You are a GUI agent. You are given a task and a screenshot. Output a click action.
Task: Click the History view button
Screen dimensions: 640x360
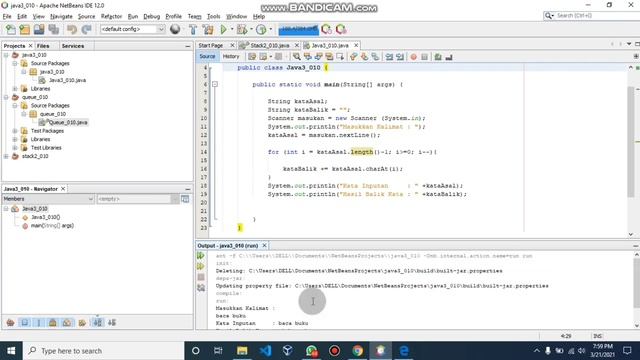[231, 56]
